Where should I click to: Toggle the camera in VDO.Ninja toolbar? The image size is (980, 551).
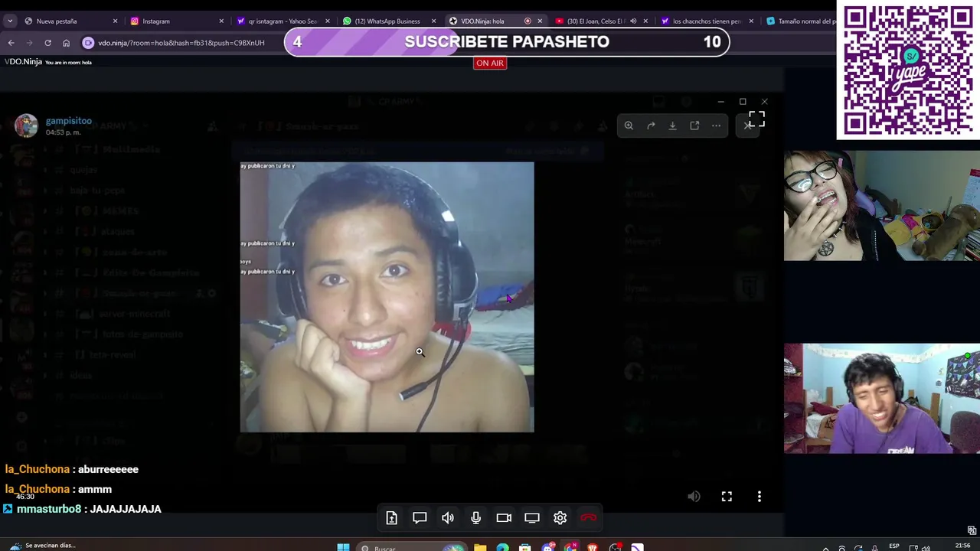[x=504, y=518]
